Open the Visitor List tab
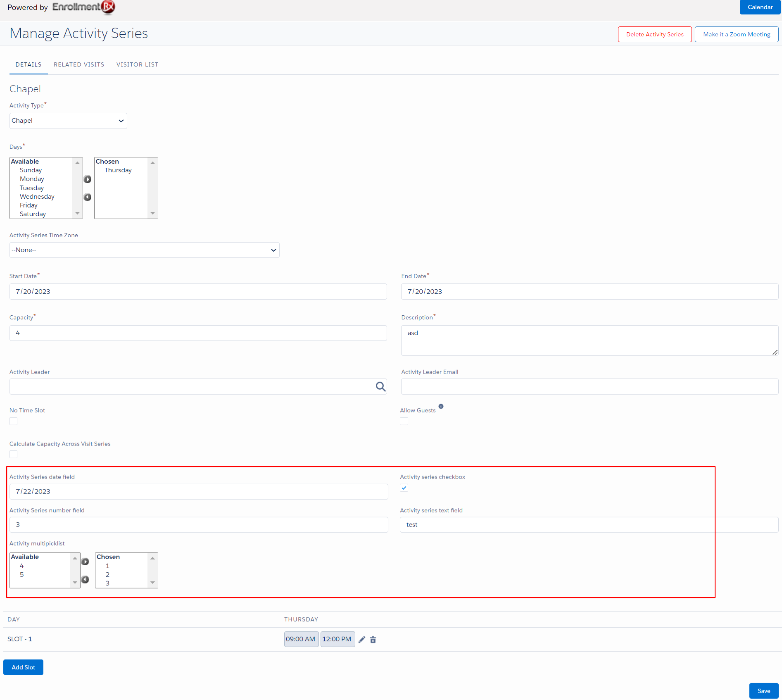 click(137, 64)
